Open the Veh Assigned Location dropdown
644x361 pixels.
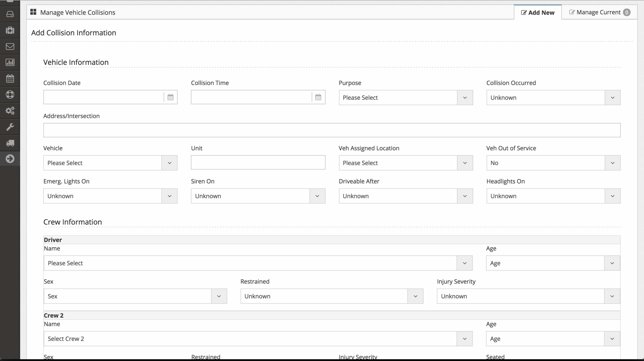point(406,163)
